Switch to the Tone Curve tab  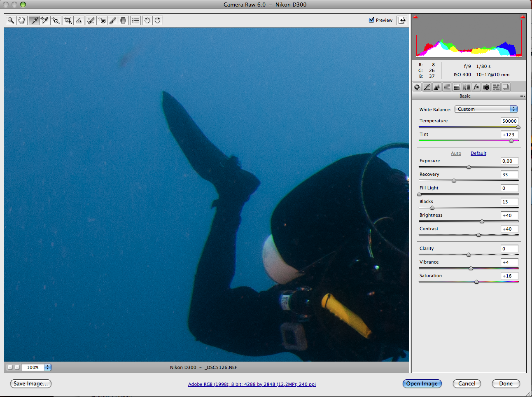427,87
